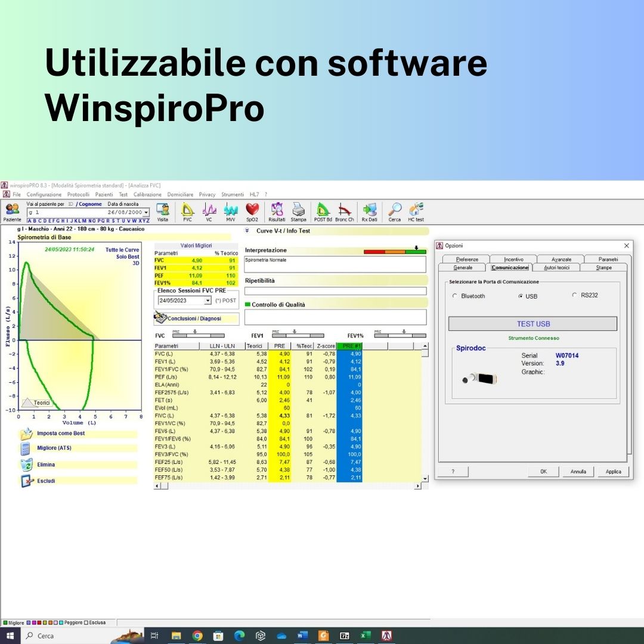Click the Imposta come Best icon
Screen dimensions: 644x644
26,434
